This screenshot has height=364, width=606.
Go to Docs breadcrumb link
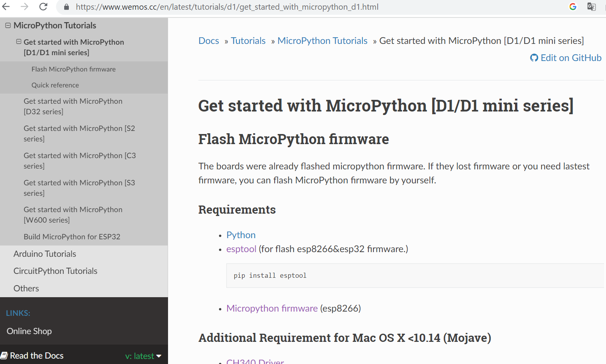(x=209, y=41)
